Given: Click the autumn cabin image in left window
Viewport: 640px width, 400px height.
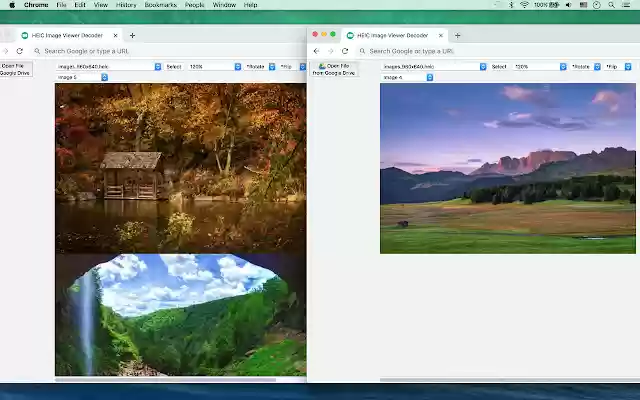Looking at the screenshot, I should tap(180, 168).
